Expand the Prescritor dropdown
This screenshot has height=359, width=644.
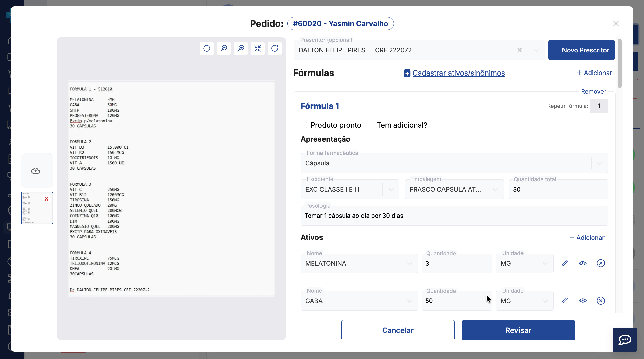[x=536, y=50]
